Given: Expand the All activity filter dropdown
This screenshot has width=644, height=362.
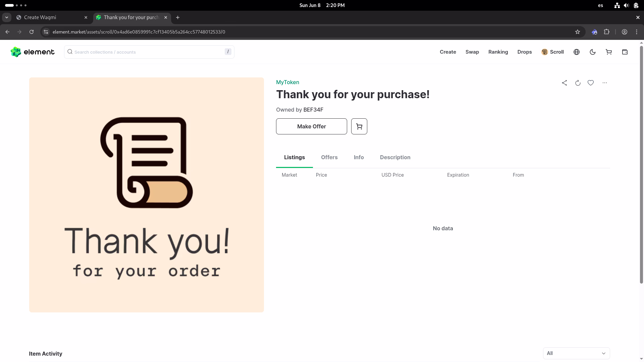Looking at the screenshot, I should pos(576,353).
